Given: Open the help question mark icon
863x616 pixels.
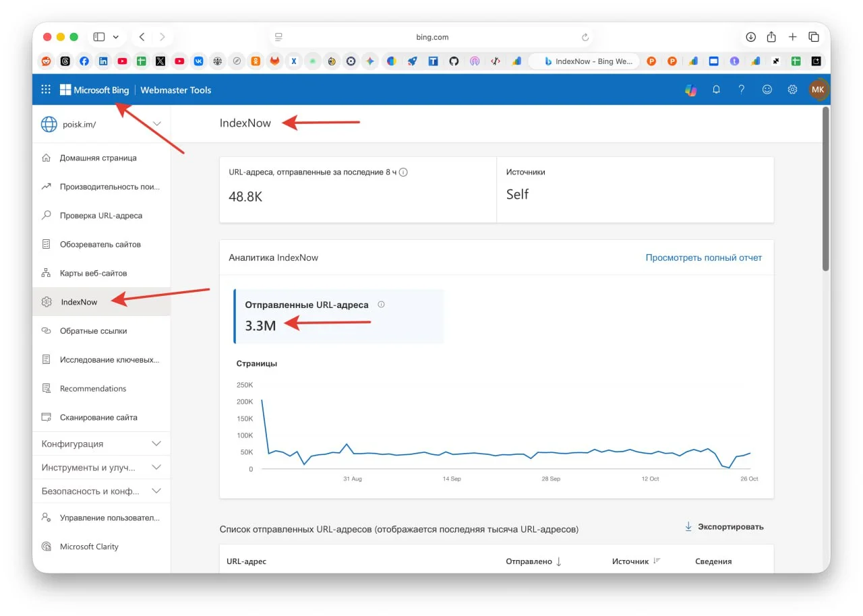Looking at the screenshot, I should pyautogui.click(x=742, y=90).
